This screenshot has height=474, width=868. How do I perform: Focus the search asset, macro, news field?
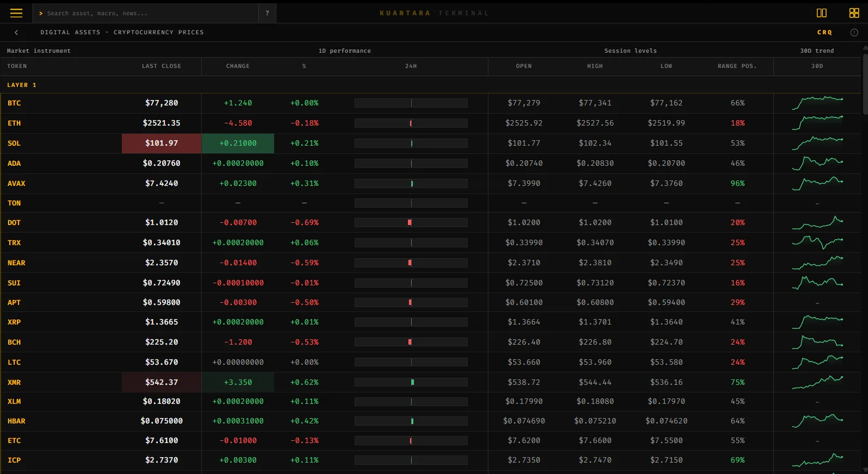click(x=146, y=13)
